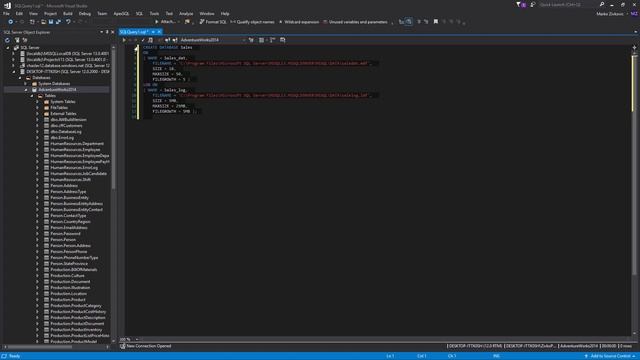Refresh the SQL Server Object Explorer
Viewport: 640px width, 360px height.
click(7, 40)
